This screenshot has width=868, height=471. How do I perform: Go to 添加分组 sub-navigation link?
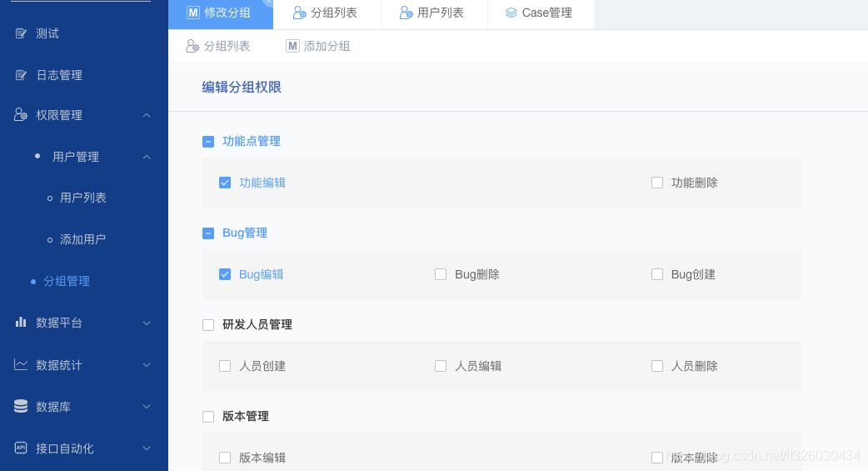318,46
